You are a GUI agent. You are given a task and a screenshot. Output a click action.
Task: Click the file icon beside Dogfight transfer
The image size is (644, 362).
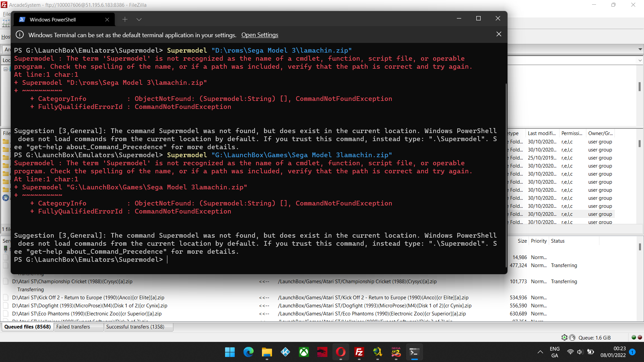[6, 306]
